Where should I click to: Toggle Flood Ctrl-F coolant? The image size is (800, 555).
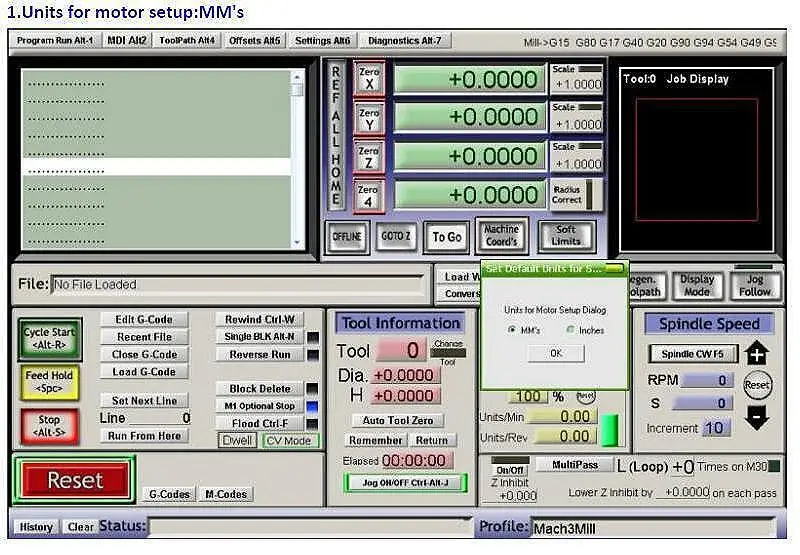[260, 423]
